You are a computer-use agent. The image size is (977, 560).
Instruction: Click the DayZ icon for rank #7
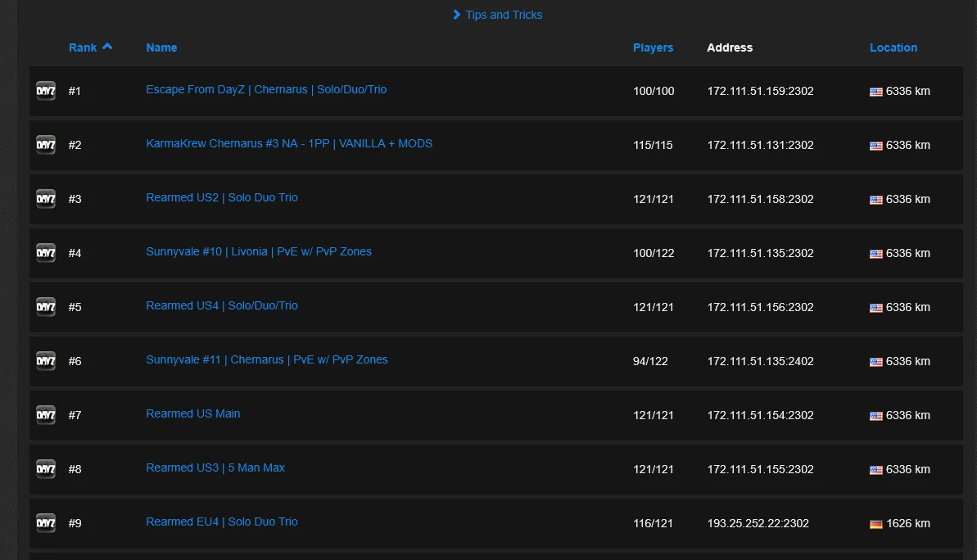point(46,415)
